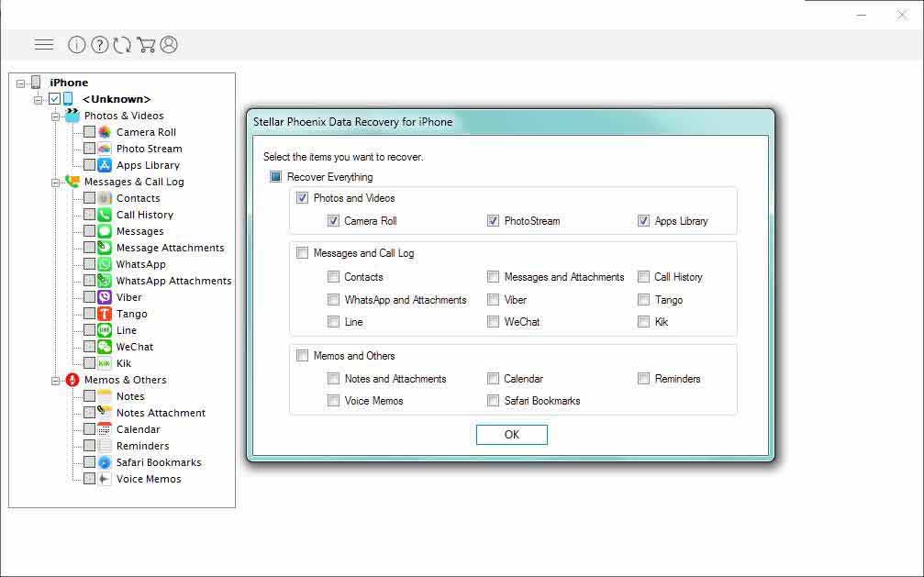Select the Apps Library icon in tree
Screen dimensions: 924x577
tap(105, 165)
